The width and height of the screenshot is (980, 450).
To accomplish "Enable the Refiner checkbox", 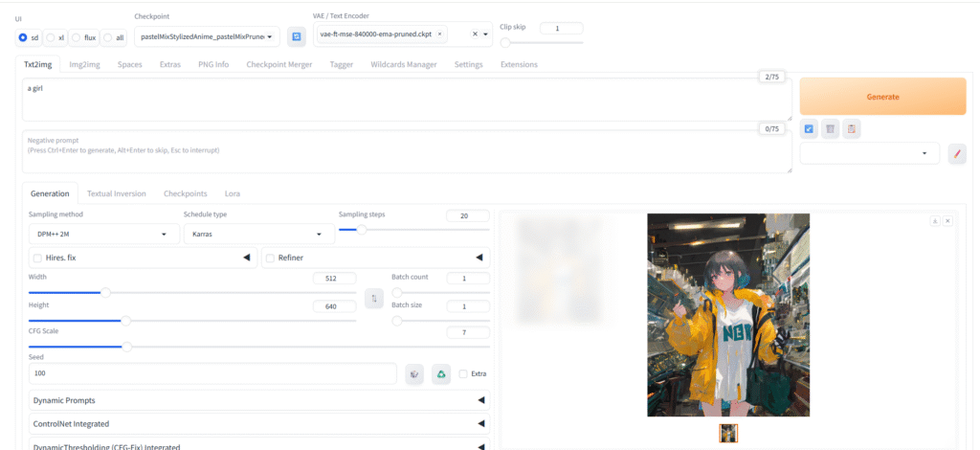I will (270, 258).
